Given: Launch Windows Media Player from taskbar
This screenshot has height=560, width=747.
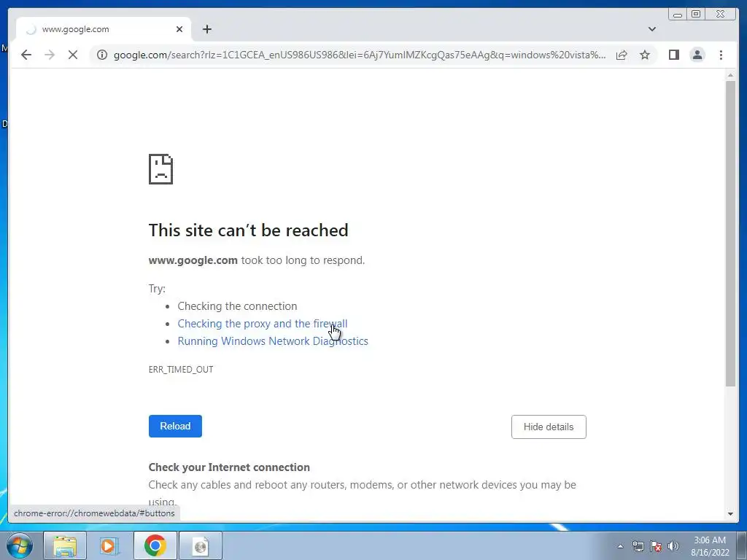Looking at the screenshot, I should click(109, 545).
